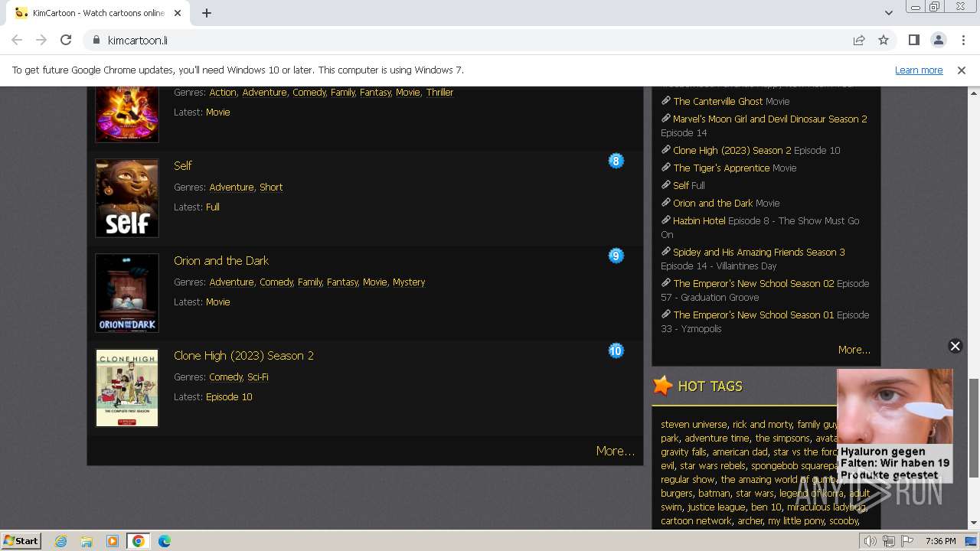Expand the tab search chevron

click(888, 13)
